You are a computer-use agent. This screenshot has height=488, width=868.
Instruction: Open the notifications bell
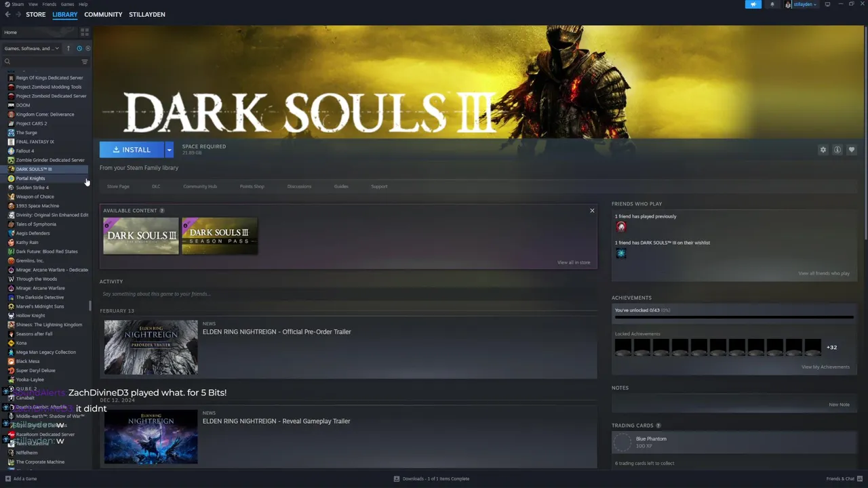click(772, 4)
